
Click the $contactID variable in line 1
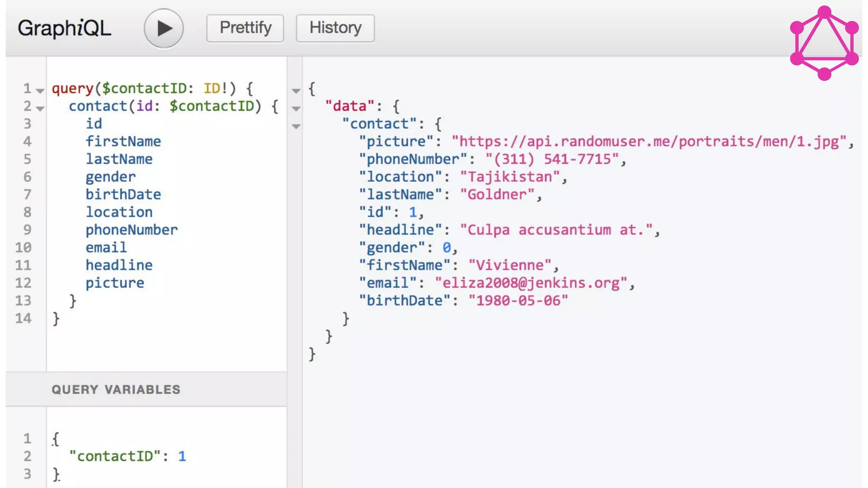144,88
